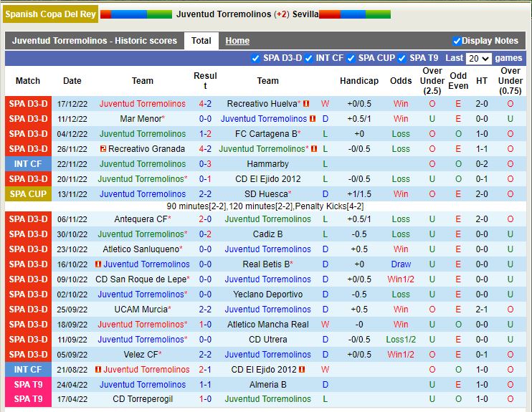Select the Total tab

[201, 41]
